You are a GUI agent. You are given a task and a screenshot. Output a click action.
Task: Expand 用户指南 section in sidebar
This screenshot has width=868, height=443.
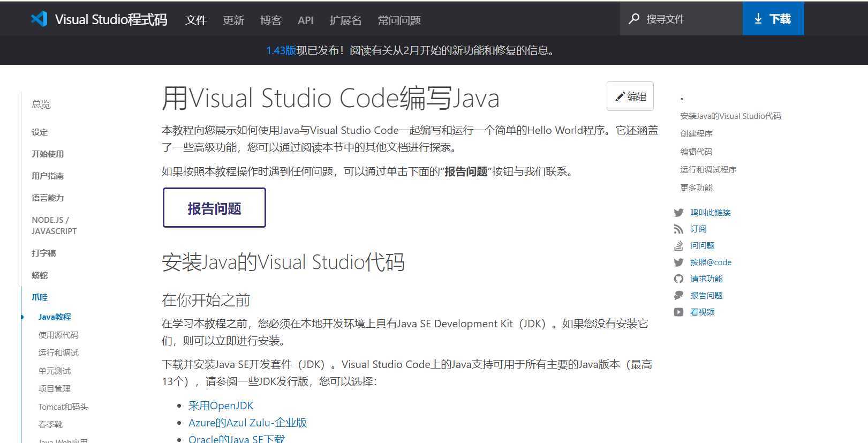(48, 176)
